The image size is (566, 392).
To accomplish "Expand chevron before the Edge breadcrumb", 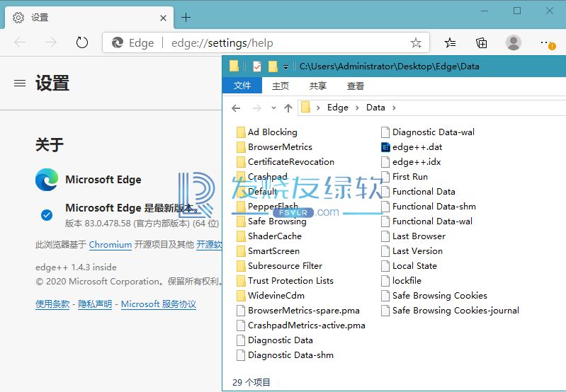I will [x=318, y=108].
